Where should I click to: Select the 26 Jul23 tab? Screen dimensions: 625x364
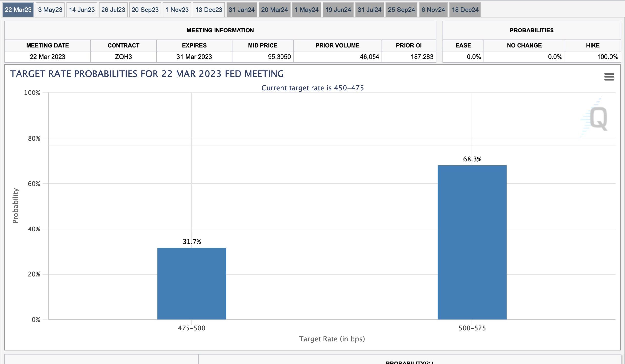click(x=113, y=10)
